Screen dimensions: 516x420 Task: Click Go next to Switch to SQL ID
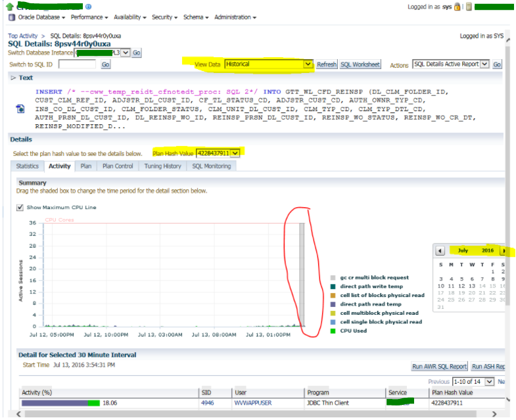(x=105, y=64)
